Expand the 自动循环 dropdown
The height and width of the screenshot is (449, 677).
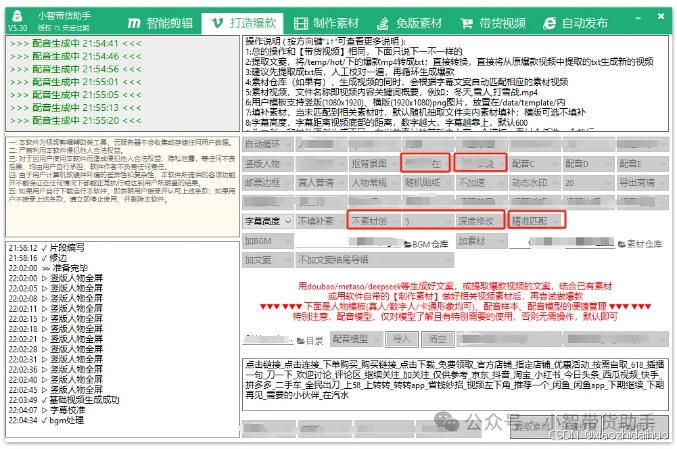tap(268, 144)
